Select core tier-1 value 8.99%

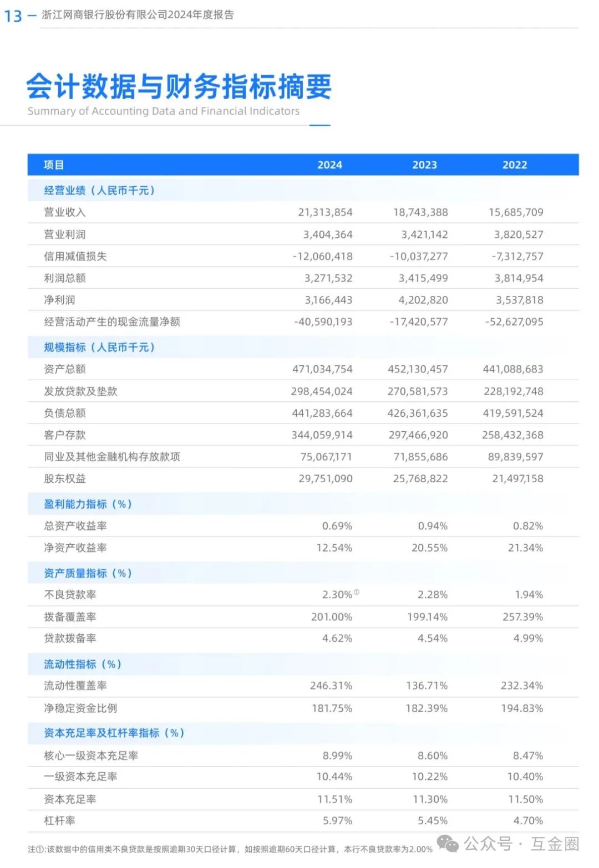pyautogui.click(x=338, y=755)
